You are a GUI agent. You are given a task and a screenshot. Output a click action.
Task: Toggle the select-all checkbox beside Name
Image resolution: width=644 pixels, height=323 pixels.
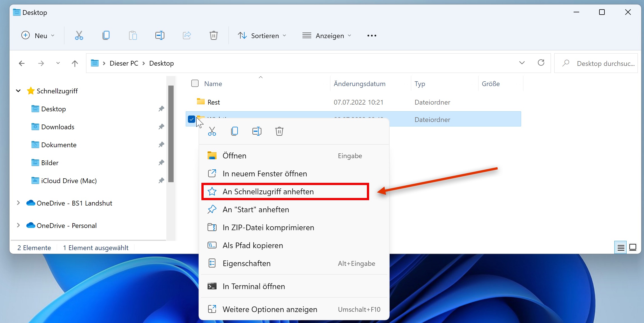coord(195,84)
